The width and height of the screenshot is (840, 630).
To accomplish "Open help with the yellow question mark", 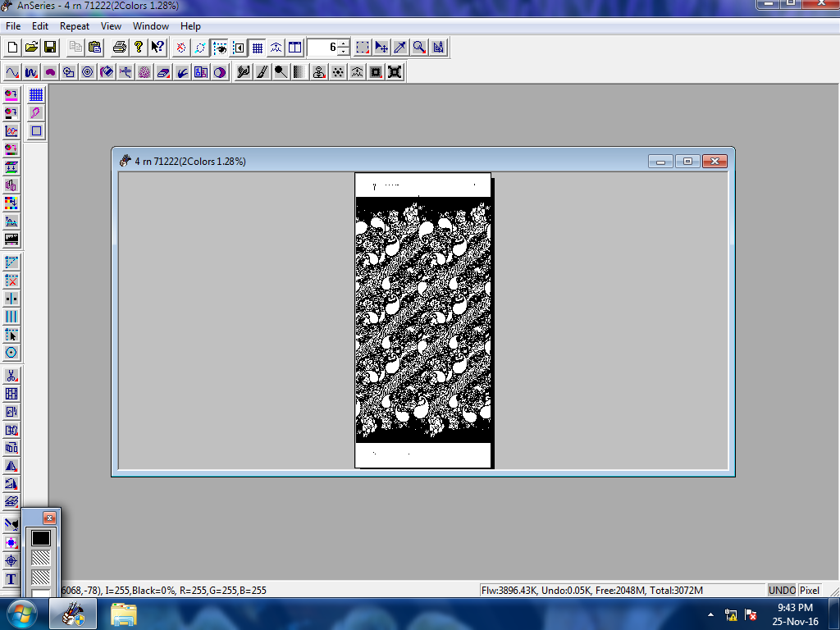I will [138, 47].
